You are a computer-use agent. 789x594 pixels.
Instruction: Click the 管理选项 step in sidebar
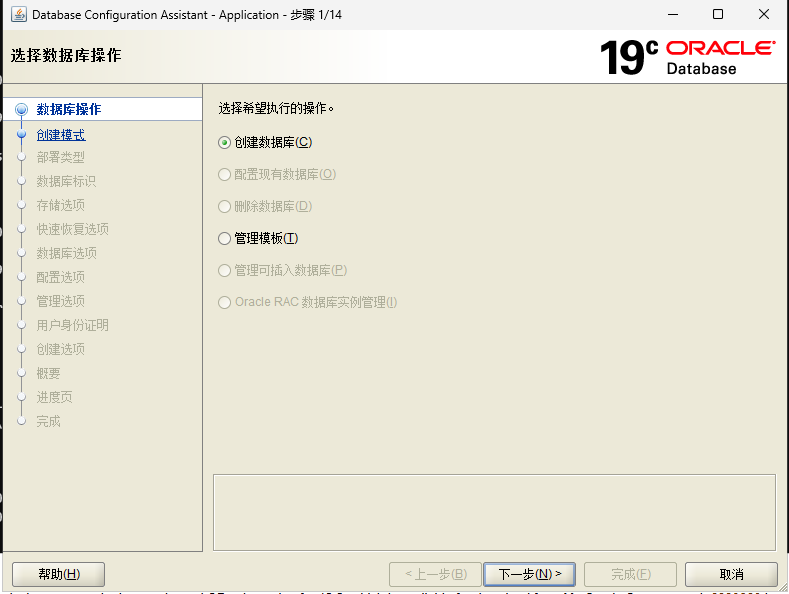tap(60, 301)
